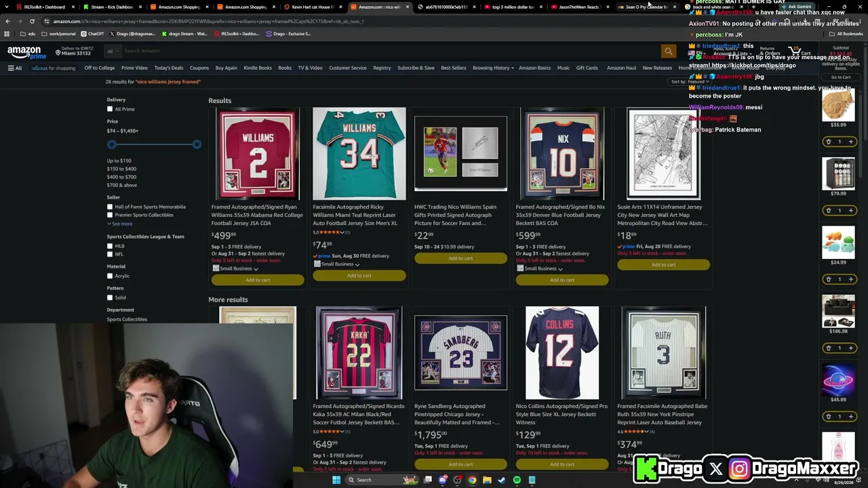Increase quantity of the $186.98 cart item
This screenshot has width=868, height=488.
pos(850,348)
